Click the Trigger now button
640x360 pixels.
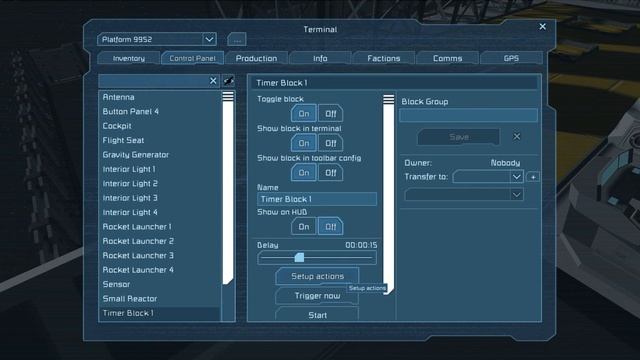[x=318, y=296]
